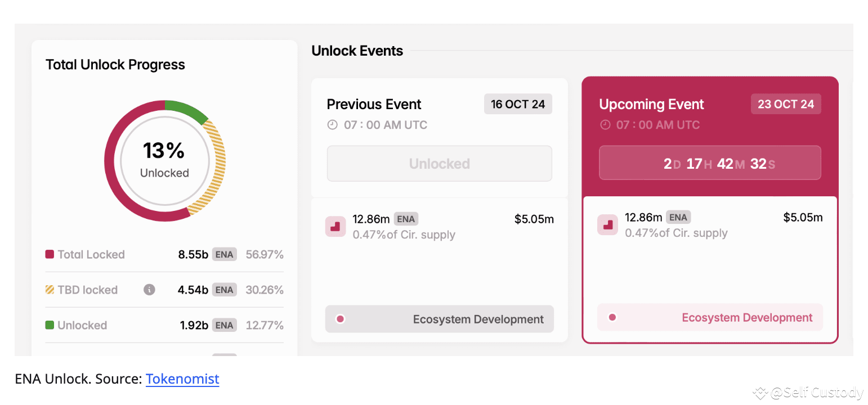The image size is (868, 405).
Task: Click the ENA tag in Total Locked row
Action: (x=224, y=254)
